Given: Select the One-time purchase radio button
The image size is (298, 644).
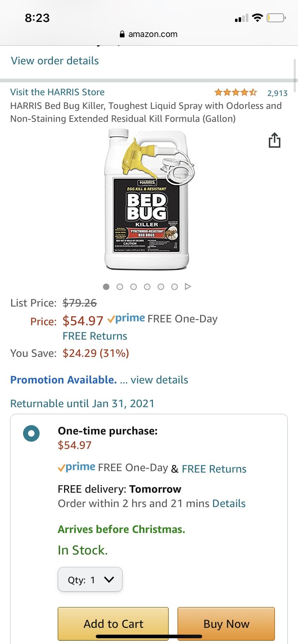Looking at the screenshot, I should (31, 433).
